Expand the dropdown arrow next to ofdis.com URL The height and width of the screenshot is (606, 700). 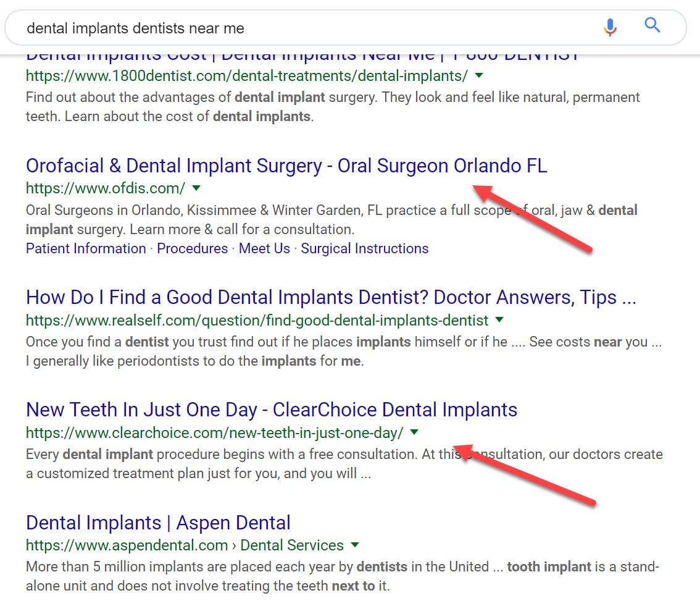(x=196, y=188)
